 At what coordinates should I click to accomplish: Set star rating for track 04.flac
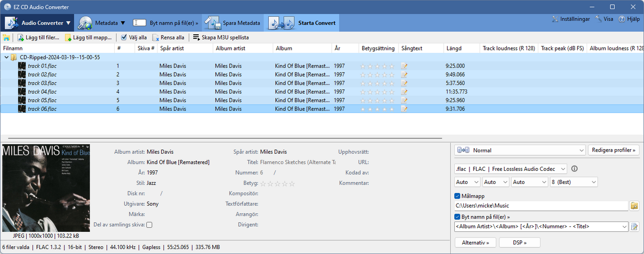[377, 92]
